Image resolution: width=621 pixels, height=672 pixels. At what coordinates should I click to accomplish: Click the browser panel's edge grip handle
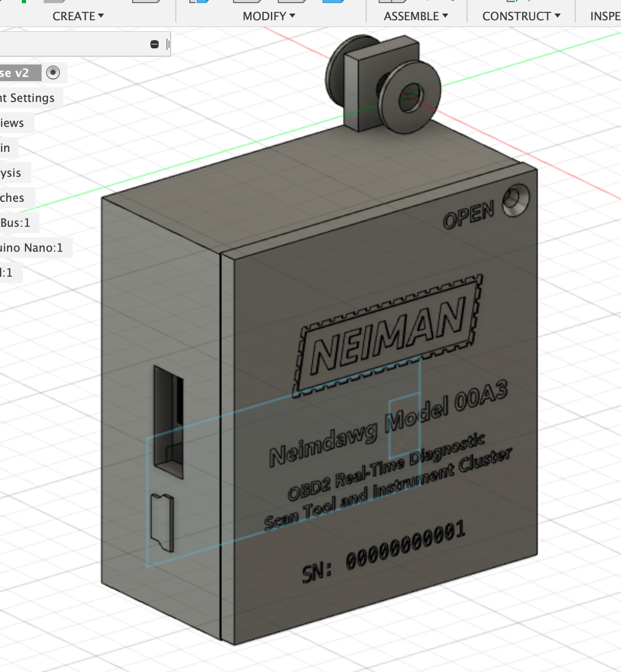(167, 44)
